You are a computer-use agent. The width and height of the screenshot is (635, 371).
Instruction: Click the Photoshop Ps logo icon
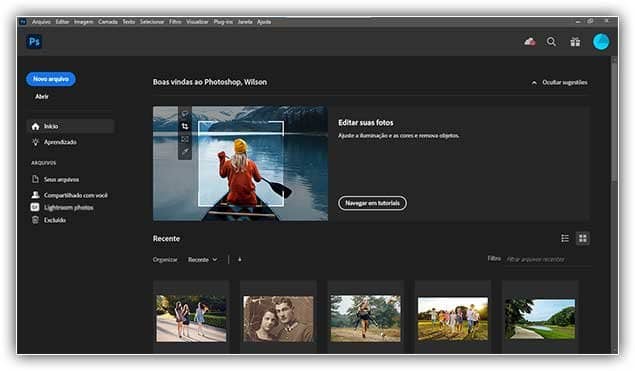34,42
